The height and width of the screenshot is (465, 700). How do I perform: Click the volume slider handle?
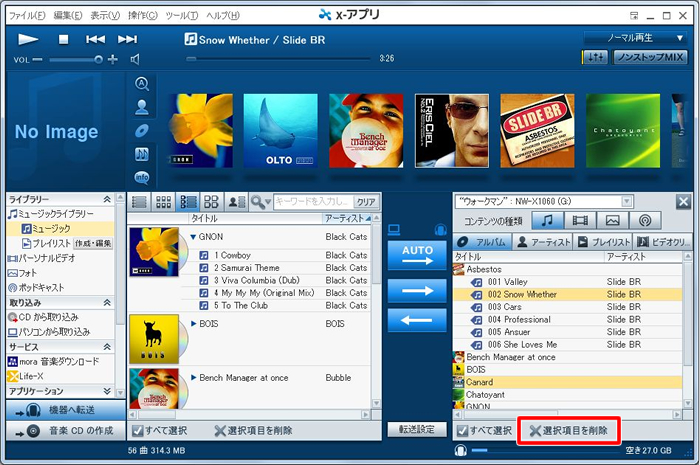99,59
